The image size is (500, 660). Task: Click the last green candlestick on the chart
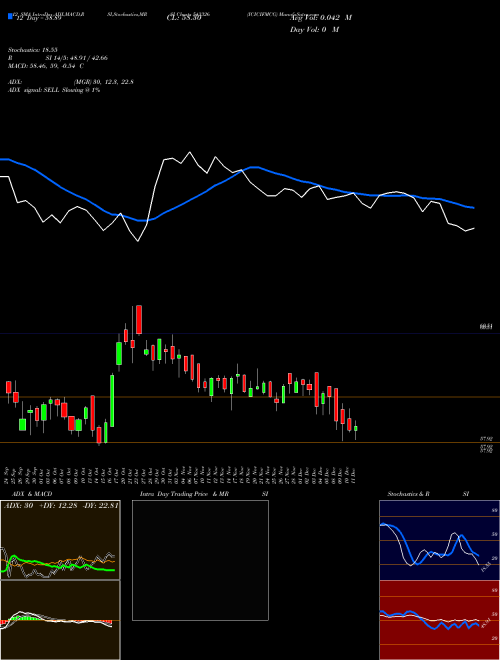[356, 428]
